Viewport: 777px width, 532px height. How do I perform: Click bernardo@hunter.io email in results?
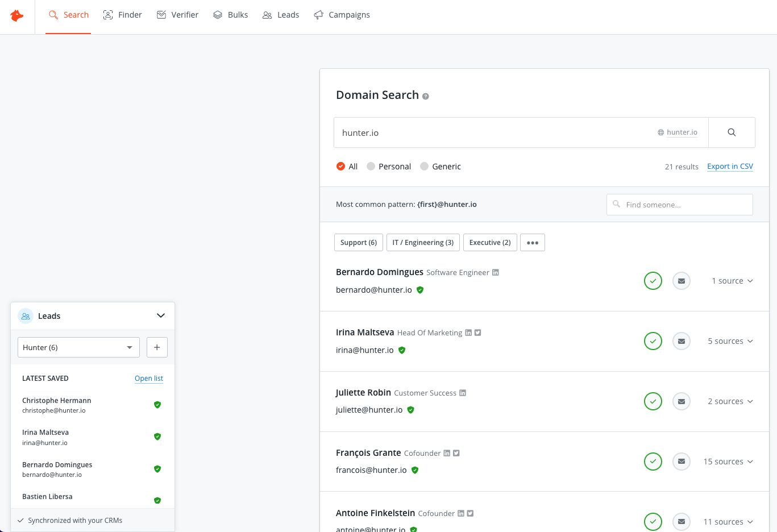pos(374,290)
